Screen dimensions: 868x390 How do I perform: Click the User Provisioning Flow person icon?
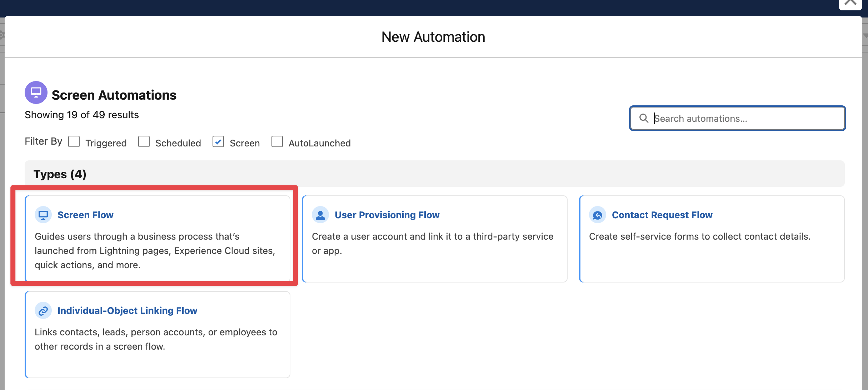coord(320,215)
